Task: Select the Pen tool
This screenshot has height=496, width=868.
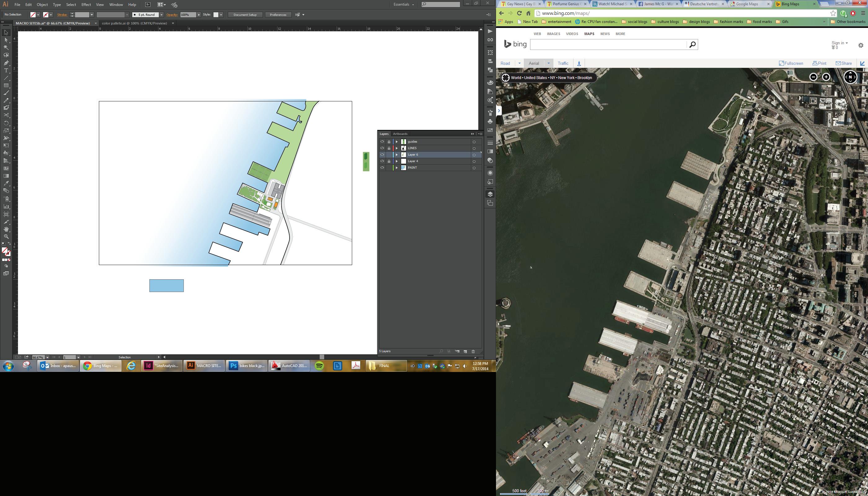Action: point(6,63)
